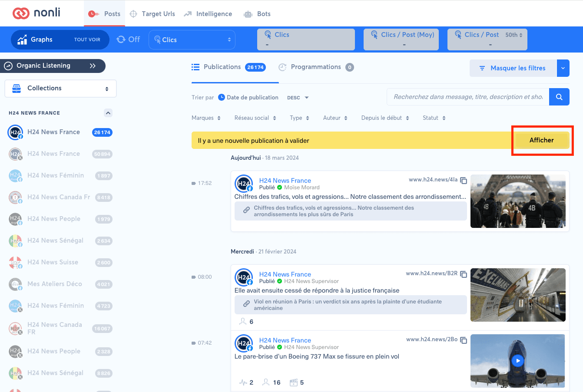Click the link preview of the Viol en réunion post
Image resolution: width=583 pixels, height=392 pixels.
351,305
